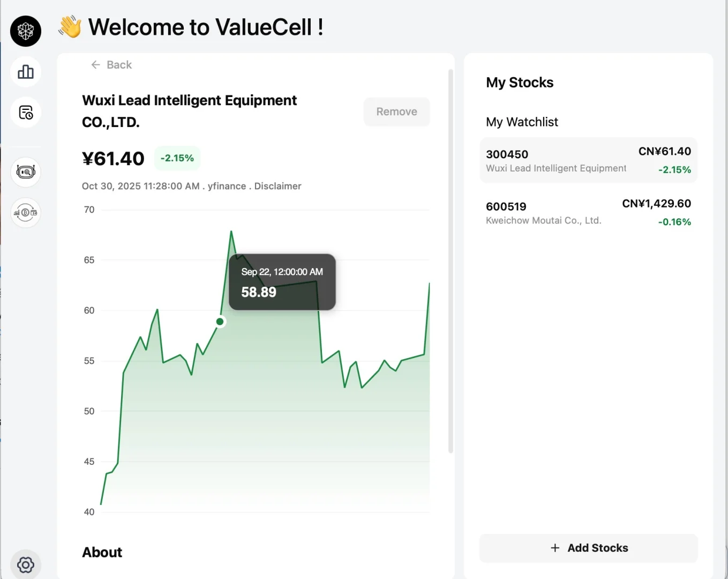
Task: Click the plus icon beside Add Stocks
Action: click(555, 548)
